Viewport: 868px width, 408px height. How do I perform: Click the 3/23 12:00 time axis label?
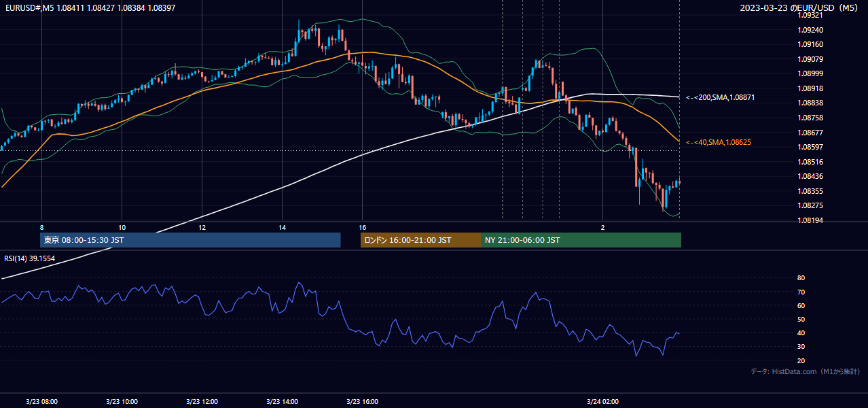pos(202,401)
